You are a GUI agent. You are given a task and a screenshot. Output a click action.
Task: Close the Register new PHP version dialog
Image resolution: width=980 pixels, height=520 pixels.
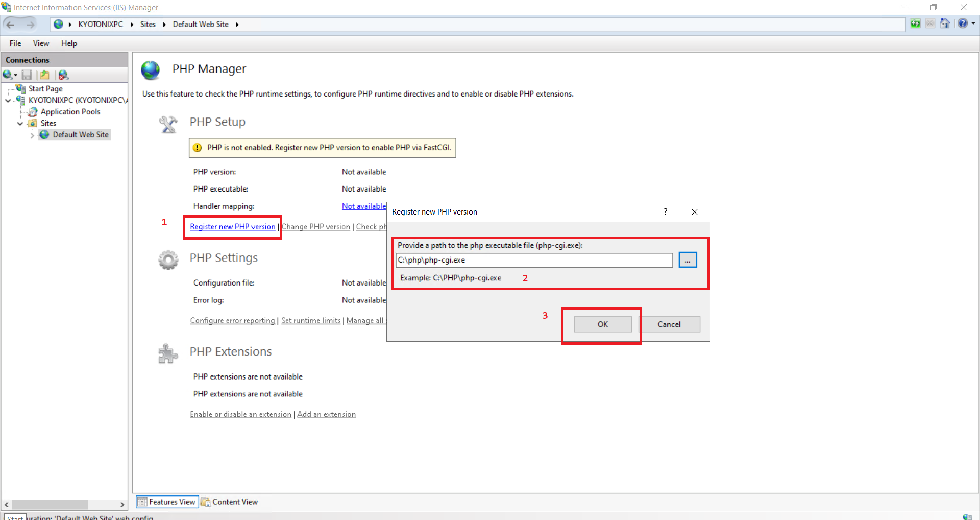point(695,212)
